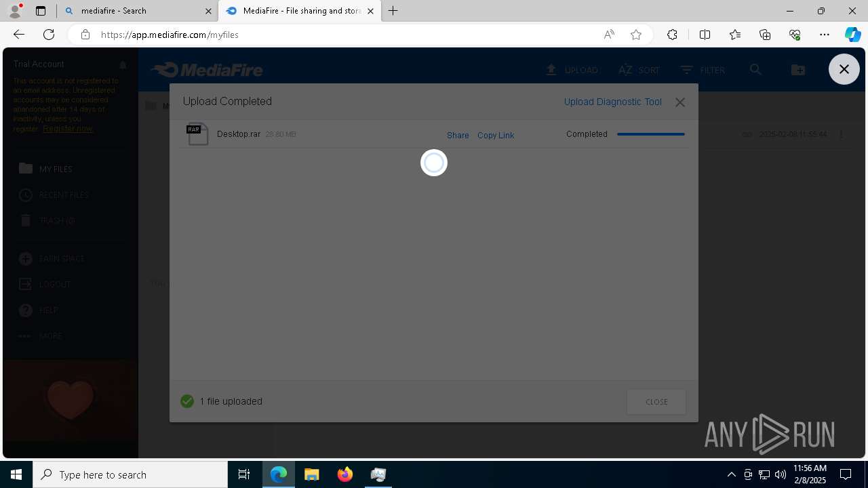Close the mediafire - Search tab
Screen dimensions: 868x488
pos(209,11)
